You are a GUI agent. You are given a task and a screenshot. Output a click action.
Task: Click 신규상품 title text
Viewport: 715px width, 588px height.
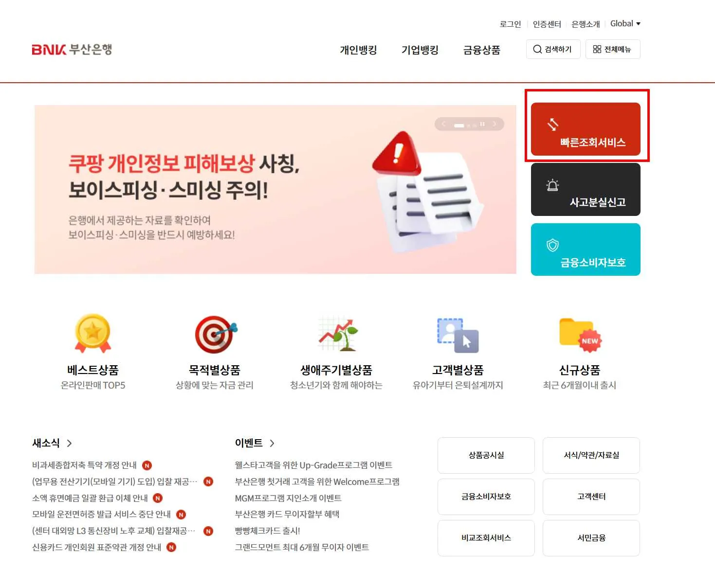point(580,370)
